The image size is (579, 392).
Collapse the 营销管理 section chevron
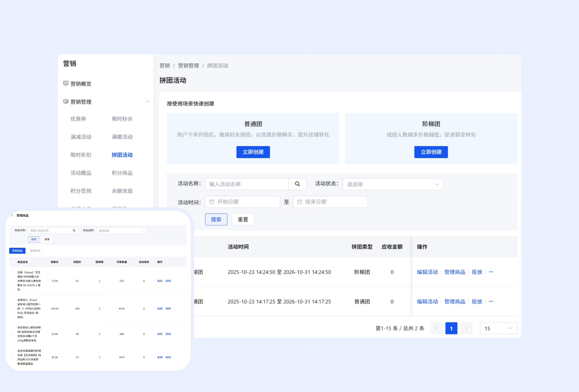[x=147, y=102]
